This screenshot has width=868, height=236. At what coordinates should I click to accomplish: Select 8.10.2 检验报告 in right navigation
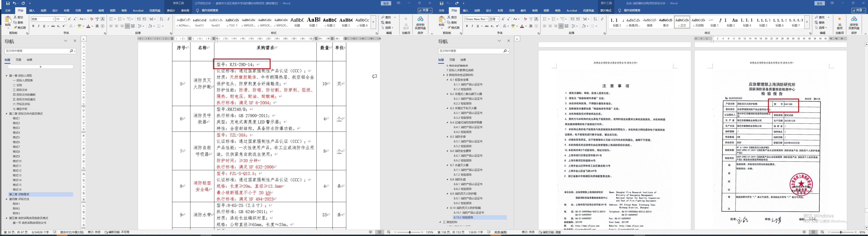(480, 217)
